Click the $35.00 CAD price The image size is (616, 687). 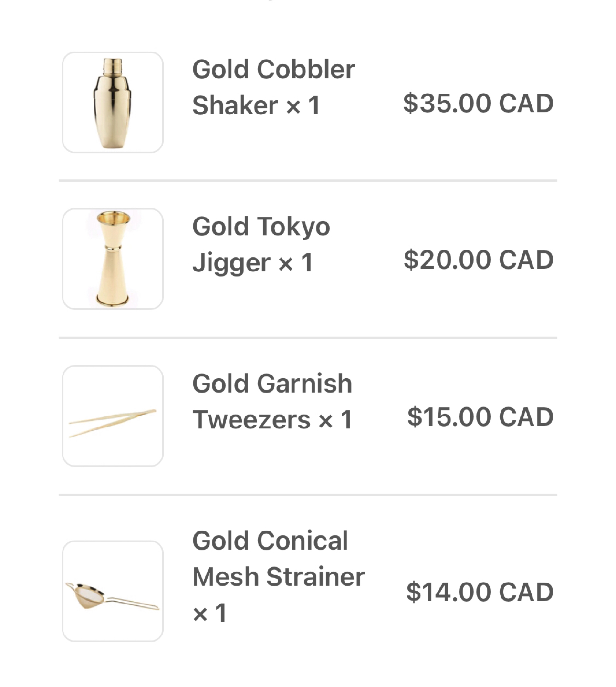(478, 104)
